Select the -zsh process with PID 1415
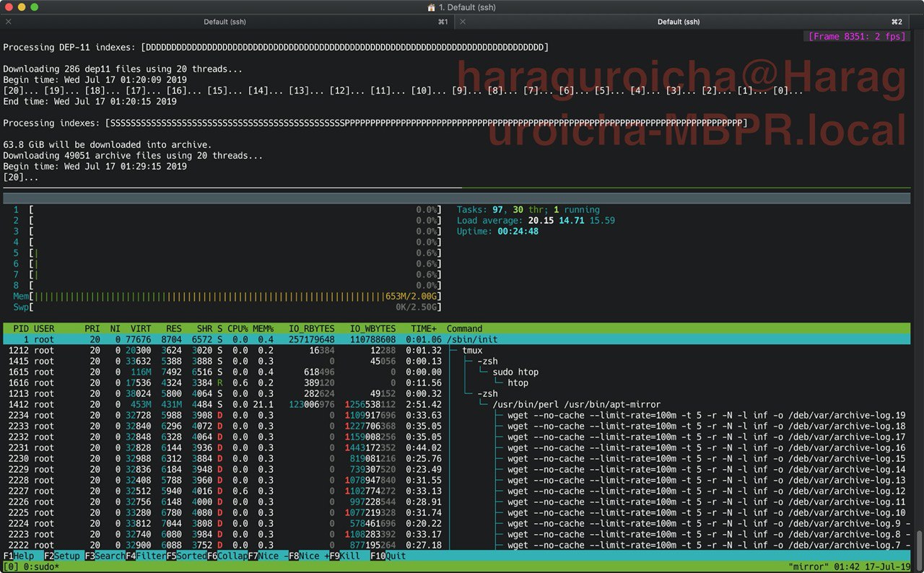The height and width of the screenshot is (573, 924). click(456, 361)
